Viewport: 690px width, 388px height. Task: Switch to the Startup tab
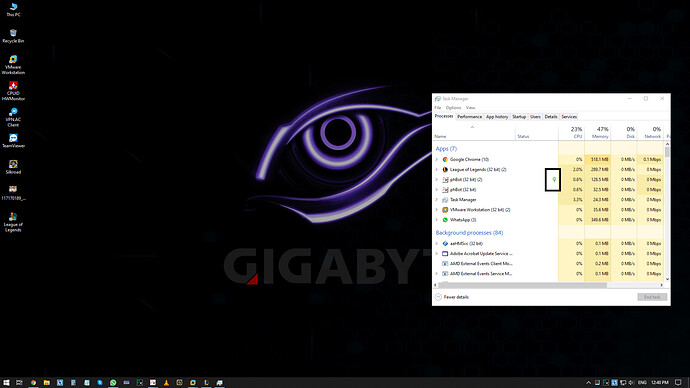tap(519, 117)
